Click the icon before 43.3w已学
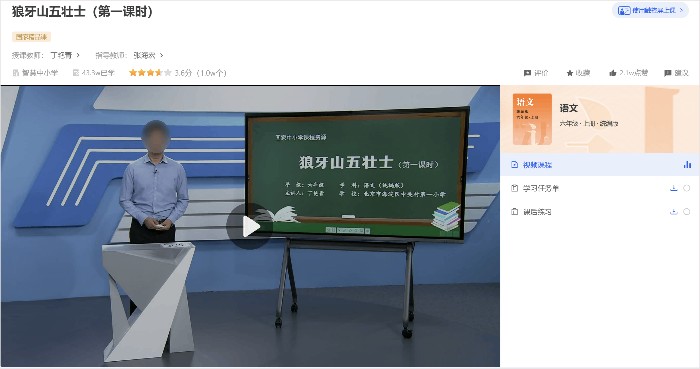Screen dimensions: 700x369 point(76,73)
